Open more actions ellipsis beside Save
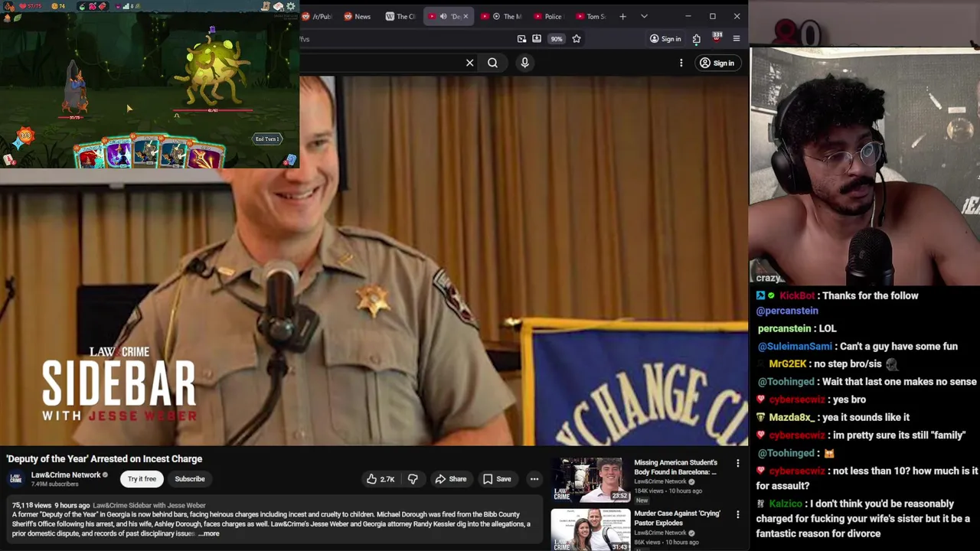The height and width of the screenshot is (551, 980). point(534,479)
